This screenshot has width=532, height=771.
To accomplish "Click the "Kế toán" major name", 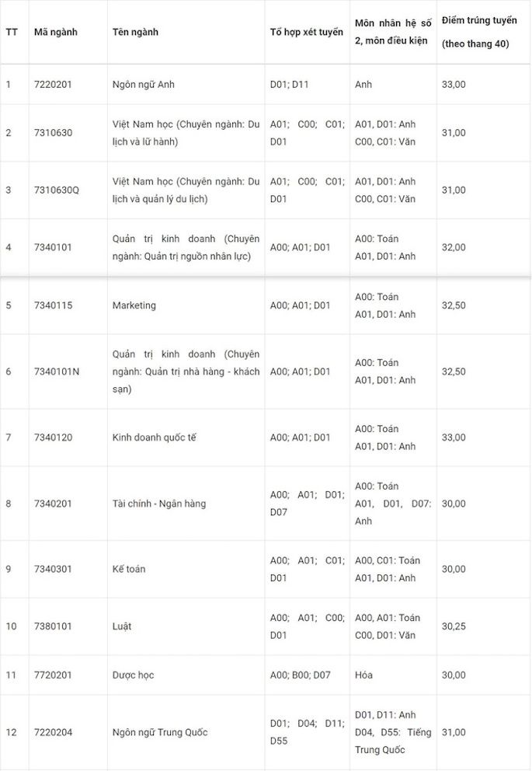I will click(129, 569).
